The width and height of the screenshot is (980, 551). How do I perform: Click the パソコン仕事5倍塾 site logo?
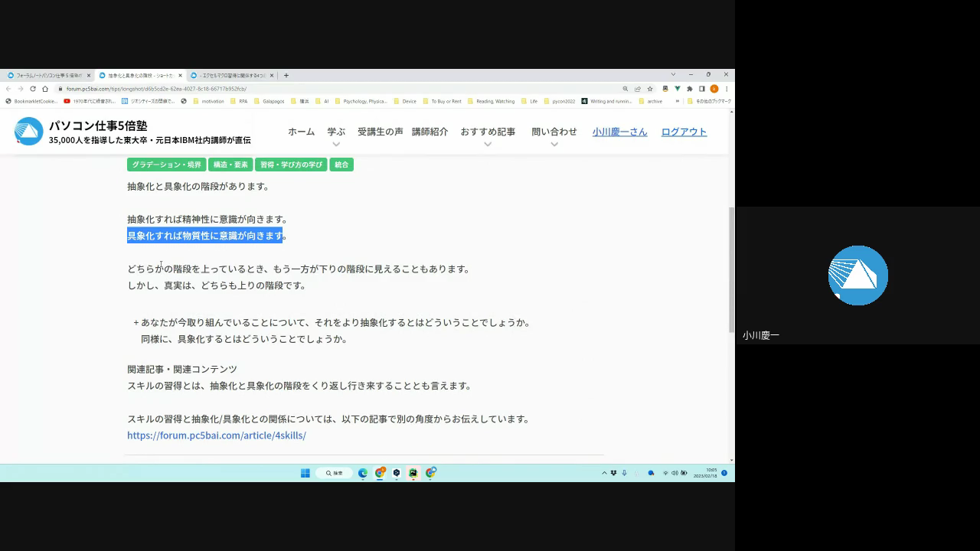pos(29,132)
